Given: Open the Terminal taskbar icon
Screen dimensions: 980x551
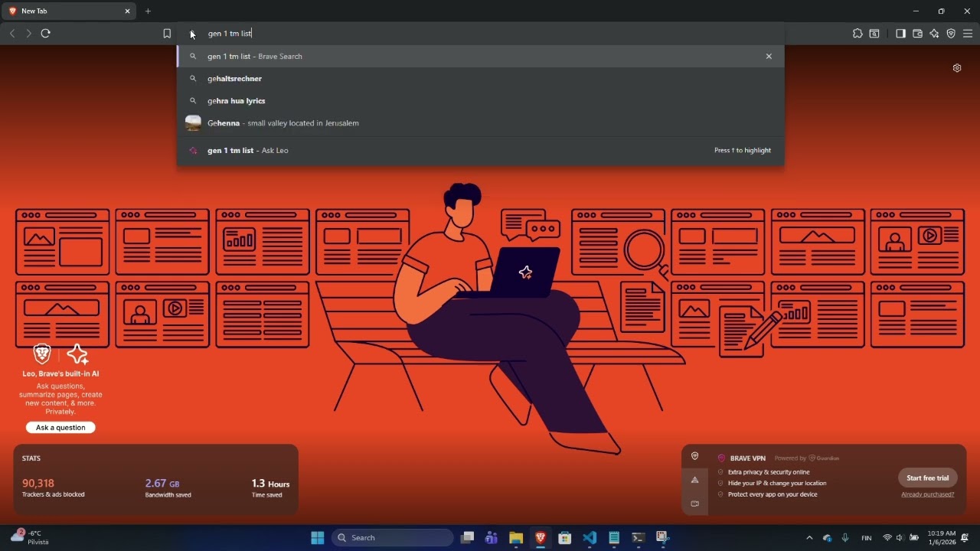Looking at the screenshot, I should point(639,538).
